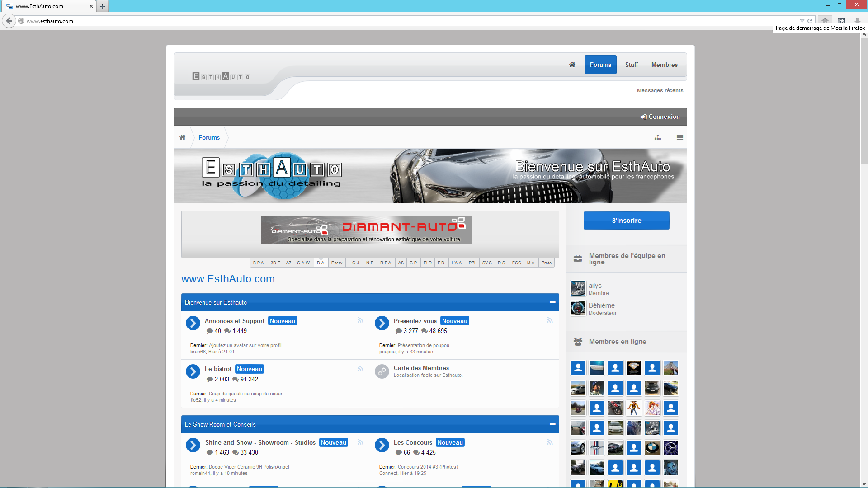Viewport: 868px width, 488px height.
Task: Go back with the browser back arrow
Action: (9, 21)
